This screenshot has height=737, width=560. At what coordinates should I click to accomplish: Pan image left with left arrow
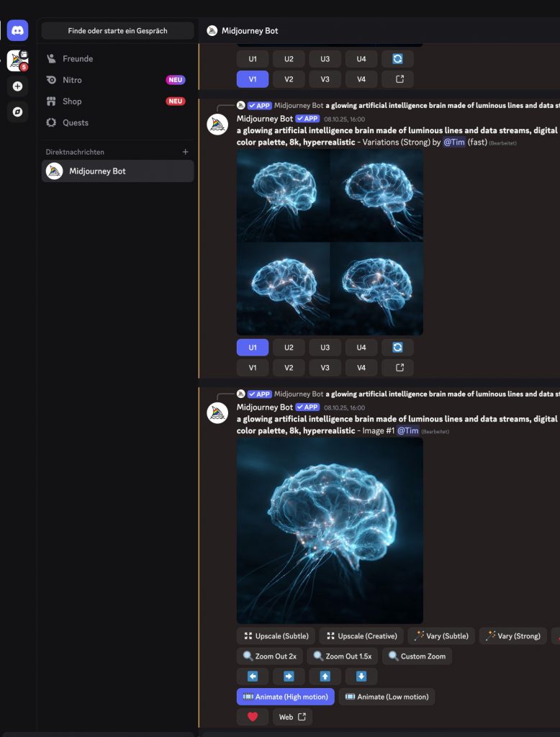253,677
